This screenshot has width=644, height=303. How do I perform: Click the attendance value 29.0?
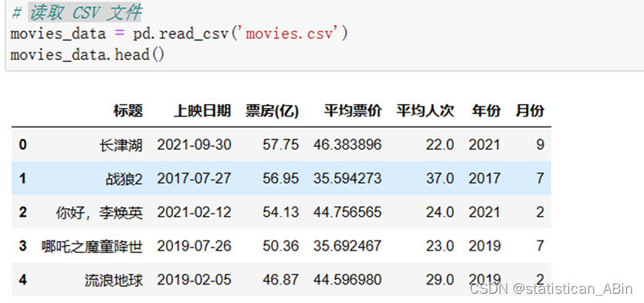440,280
